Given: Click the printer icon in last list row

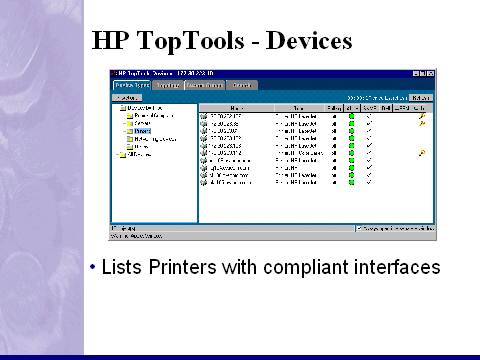Looking at the screenshot, I should click(x=204, y=182).
